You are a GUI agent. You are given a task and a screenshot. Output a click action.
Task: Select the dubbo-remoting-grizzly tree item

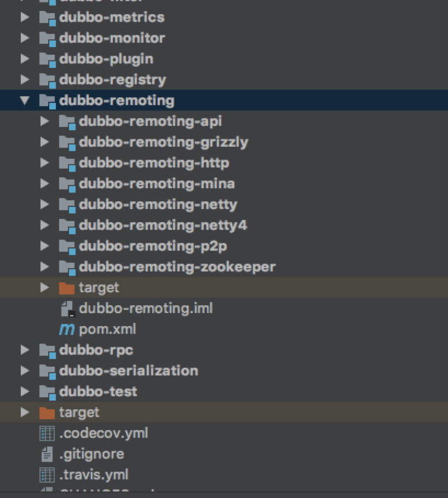[x=163, y=142]
